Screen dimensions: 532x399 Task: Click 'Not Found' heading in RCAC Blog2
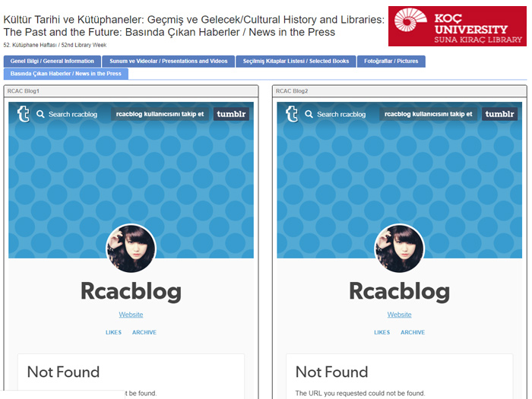click(331, 372)
